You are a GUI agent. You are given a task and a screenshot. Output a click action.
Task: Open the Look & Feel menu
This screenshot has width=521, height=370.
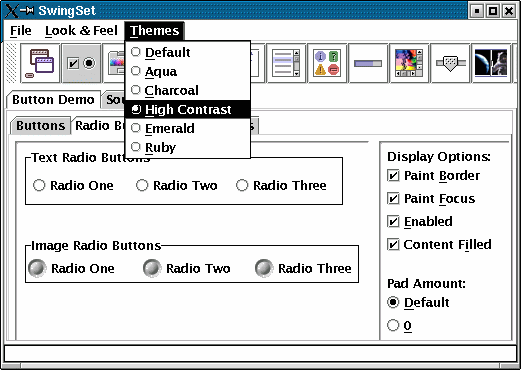[81, 31]
